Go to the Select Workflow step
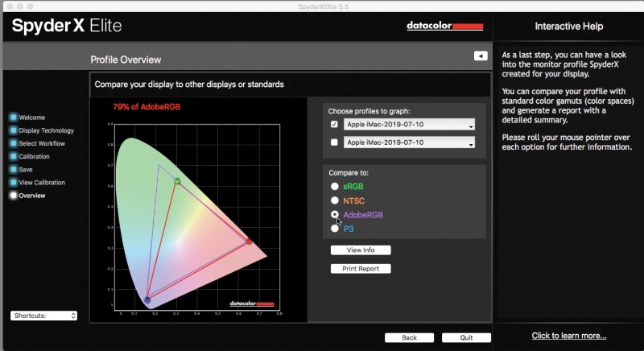 point(42,143)
